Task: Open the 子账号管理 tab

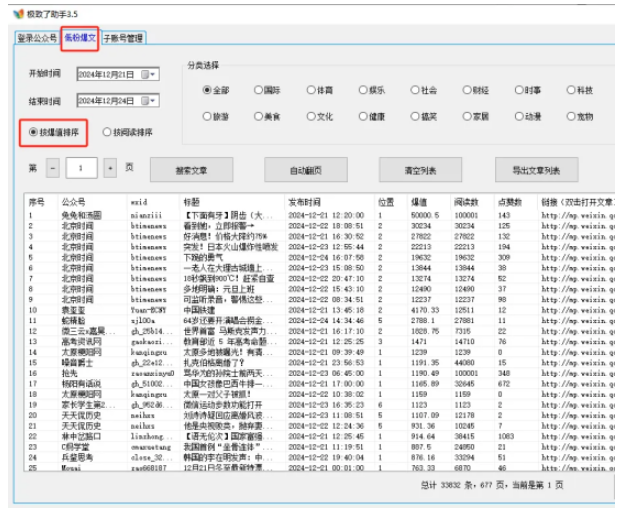Action: (123, 38)
